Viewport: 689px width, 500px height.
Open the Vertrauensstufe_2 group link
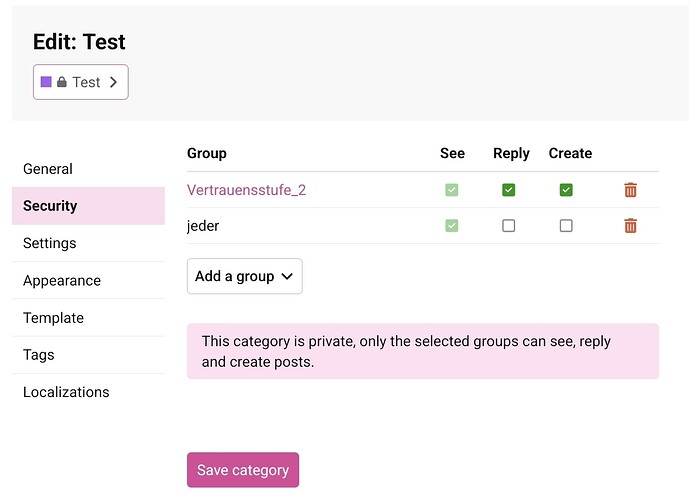coord(246,190)
